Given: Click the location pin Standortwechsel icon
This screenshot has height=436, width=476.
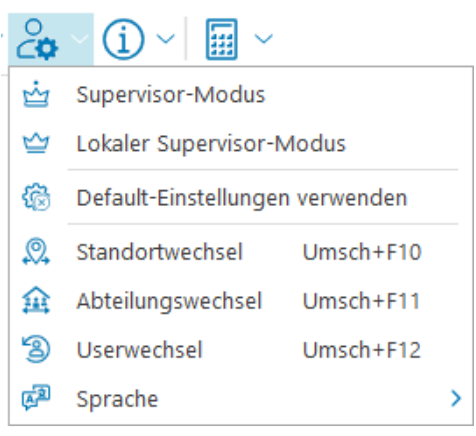Looking at the screenshot, I should [x=36, y=251].
